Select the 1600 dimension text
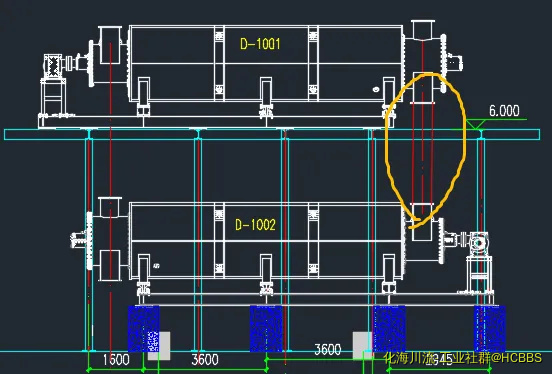This screenshot has height=374, width=552. [x=116, y=360]
